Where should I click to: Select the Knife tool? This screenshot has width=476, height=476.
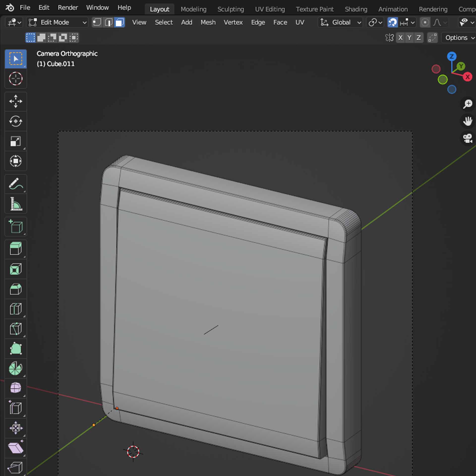pos(16,329)
